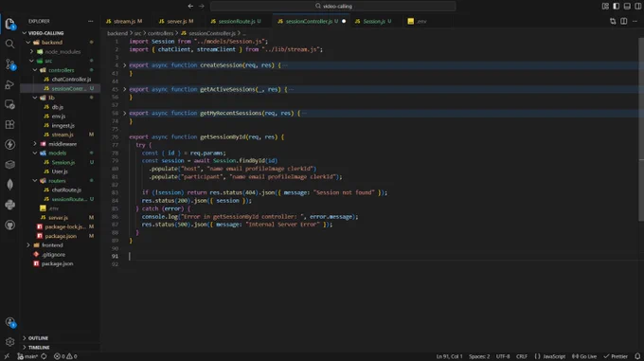
Task: Expand the frontend folder
Action: (28, 245)
